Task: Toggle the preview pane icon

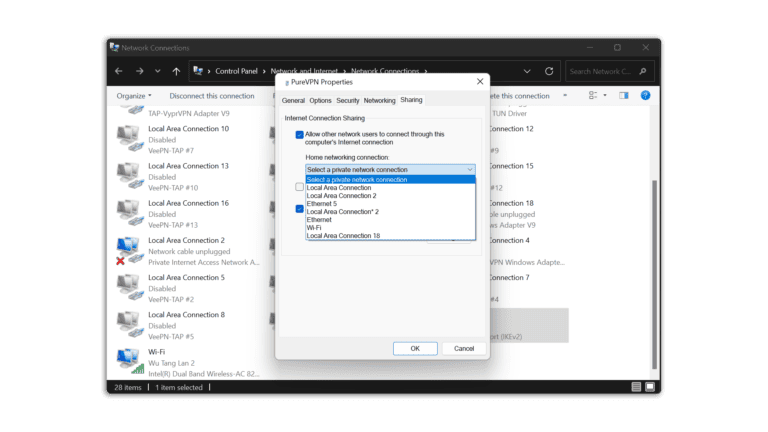Action: 624,96
